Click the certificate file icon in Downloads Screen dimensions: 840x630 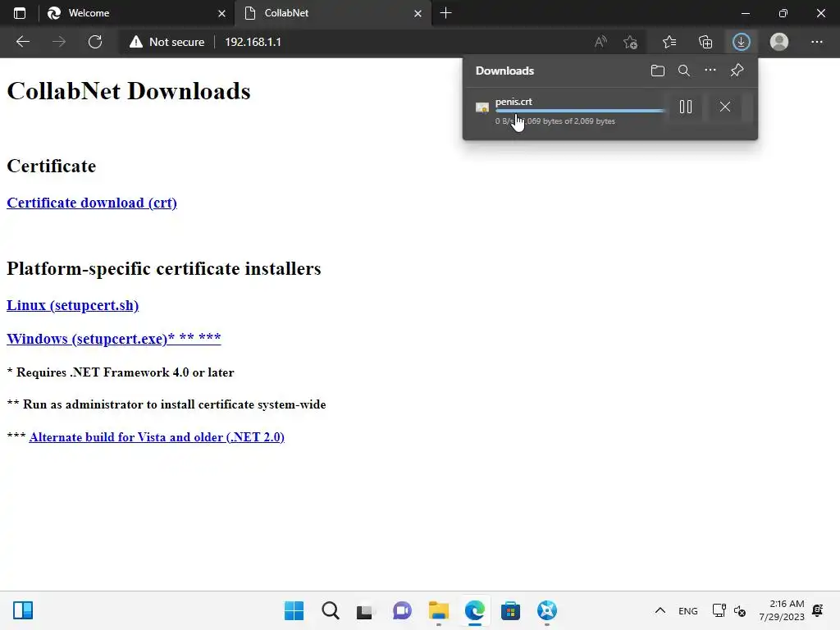click(482, 107)
